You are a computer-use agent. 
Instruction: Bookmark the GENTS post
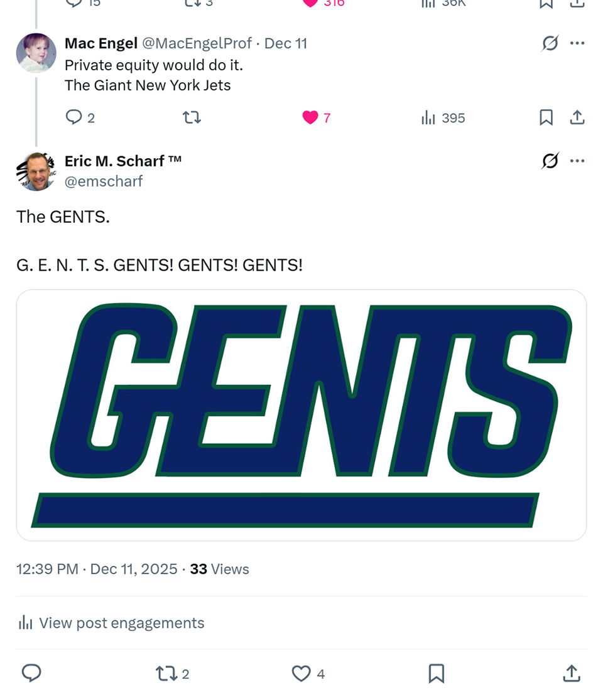point(436,674)
